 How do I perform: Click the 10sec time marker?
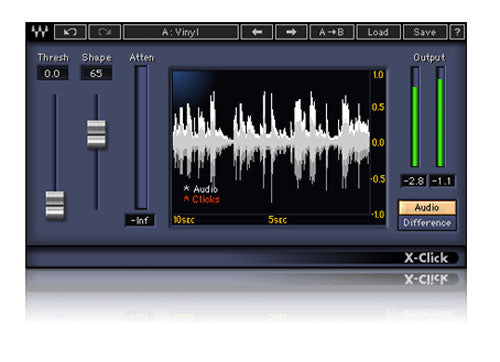[184, 220]
